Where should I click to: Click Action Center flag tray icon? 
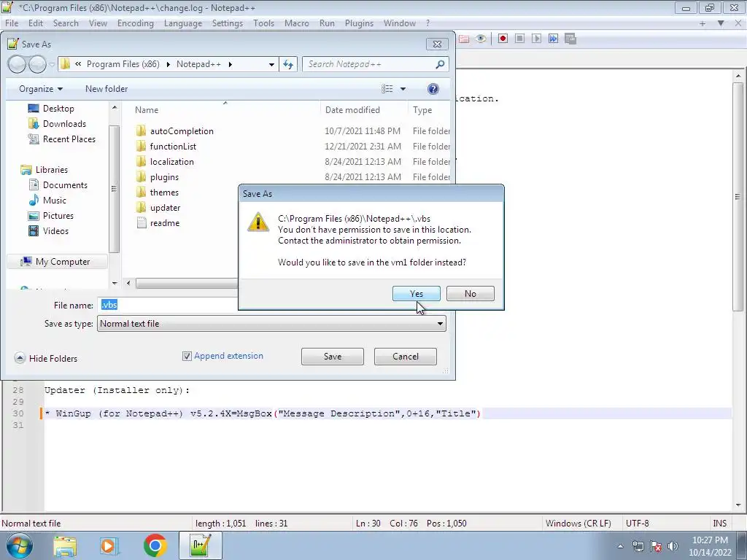(656, 546)
